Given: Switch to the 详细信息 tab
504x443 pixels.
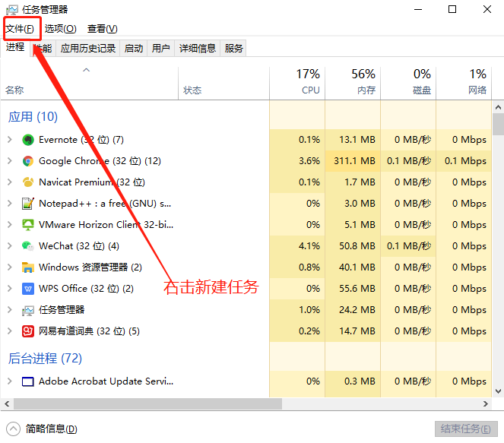Looking at the screenshot, I should coord(198,49).
